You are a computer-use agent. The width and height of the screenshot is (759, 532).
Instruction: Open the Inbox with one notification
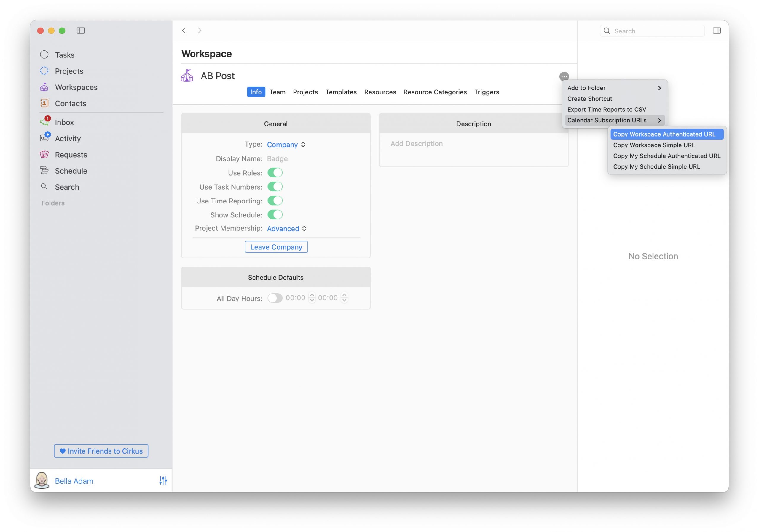click(x=64, y=122)
